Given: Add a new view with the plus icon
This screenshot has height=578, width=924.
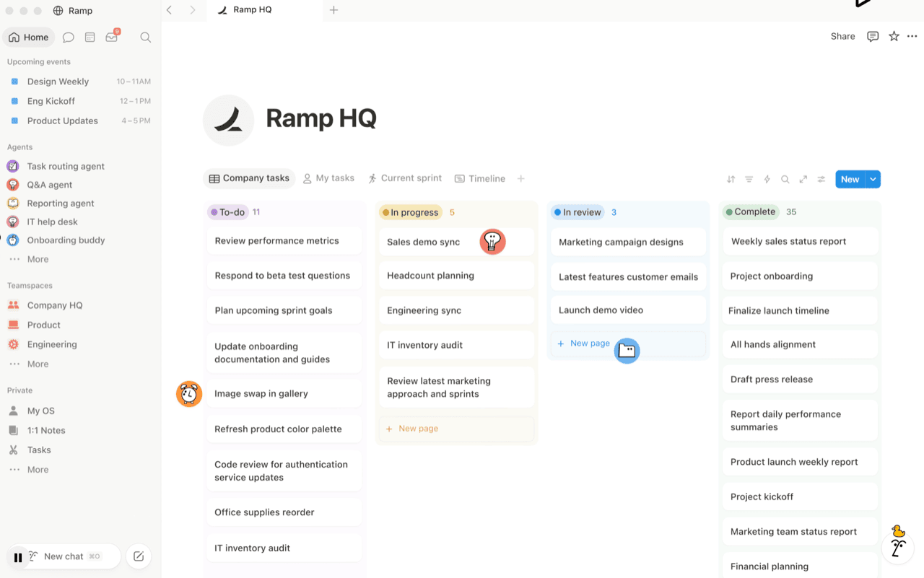Looking at the screenshot, I should [x=520, y=178].
